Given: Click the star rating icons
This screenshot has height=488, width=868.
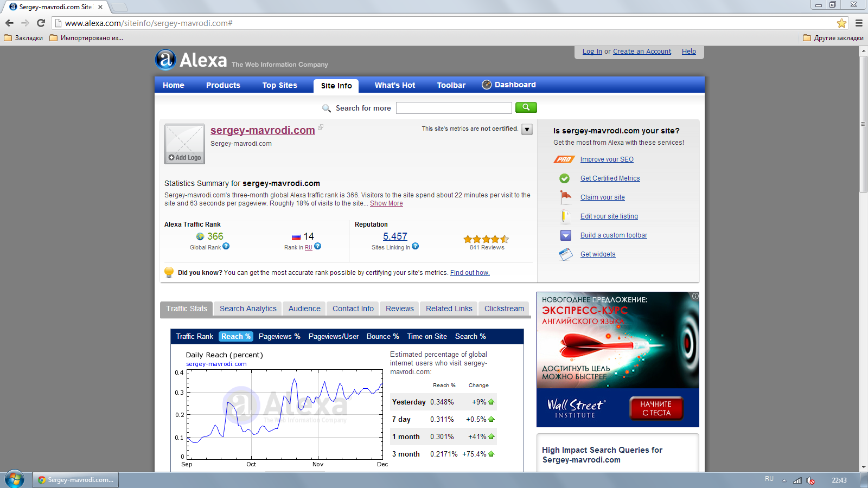Looking at the screenshot, I should click(486, 239).
